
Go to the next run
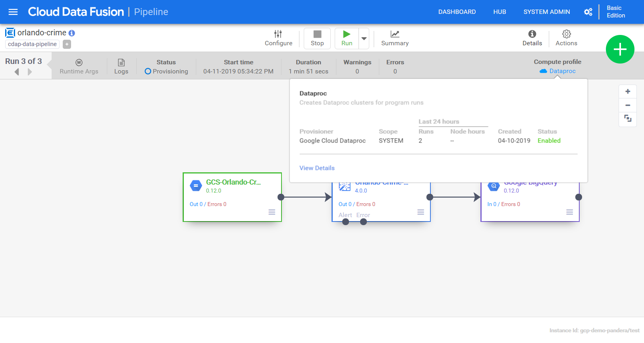pyautogui.click(x=30, y=72)
